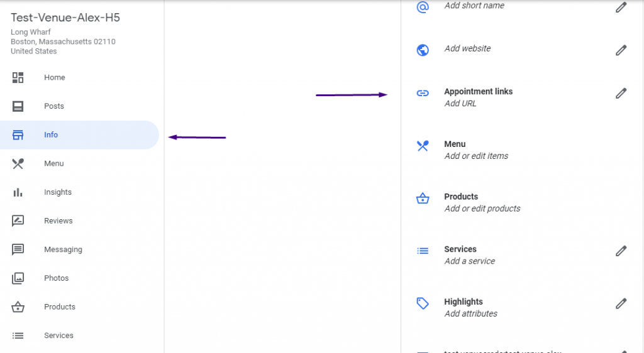Click the Products heading in info panel
Image resolution: width=644 pixels, height=353 pixels.
click(x=461, y=197)
